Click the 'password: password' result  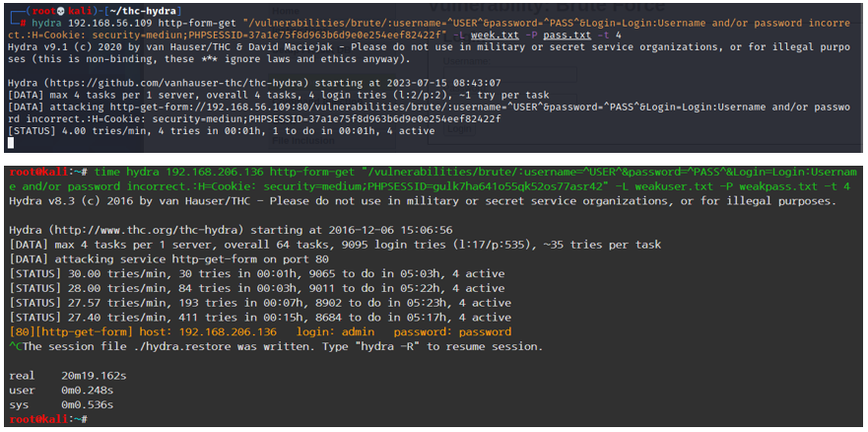(x=453, y=331)
